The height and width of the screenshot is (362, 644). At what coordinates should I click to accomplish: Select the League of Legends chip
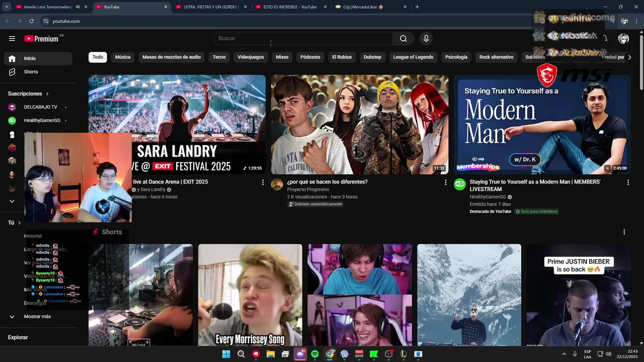413,57
